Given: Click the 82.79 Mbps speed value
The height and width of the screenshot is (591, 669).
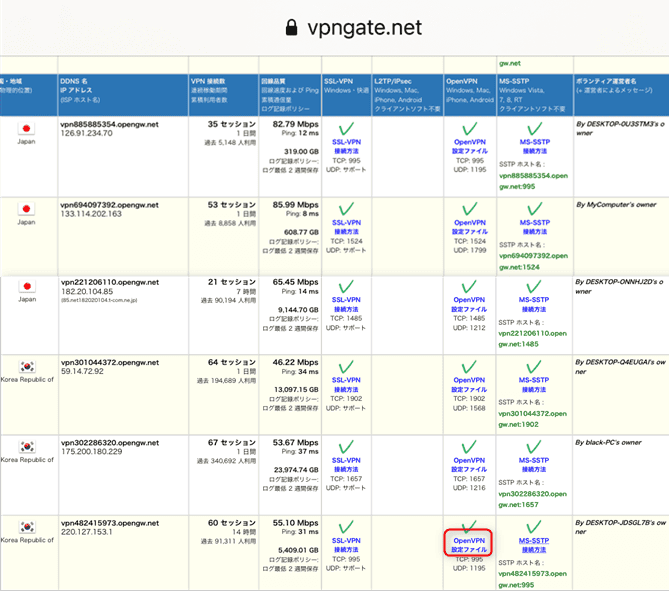Looking at the screenshot, I should (295, 124).
